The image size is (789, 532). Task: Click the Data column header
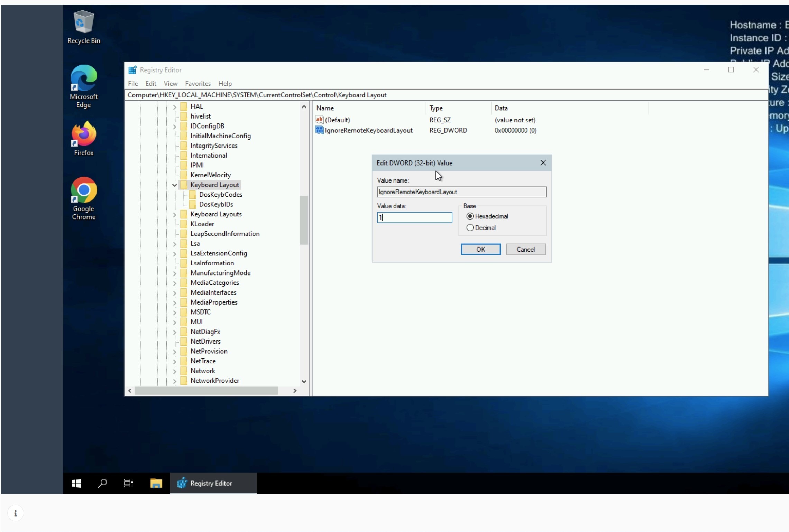[x=569, y=108]
